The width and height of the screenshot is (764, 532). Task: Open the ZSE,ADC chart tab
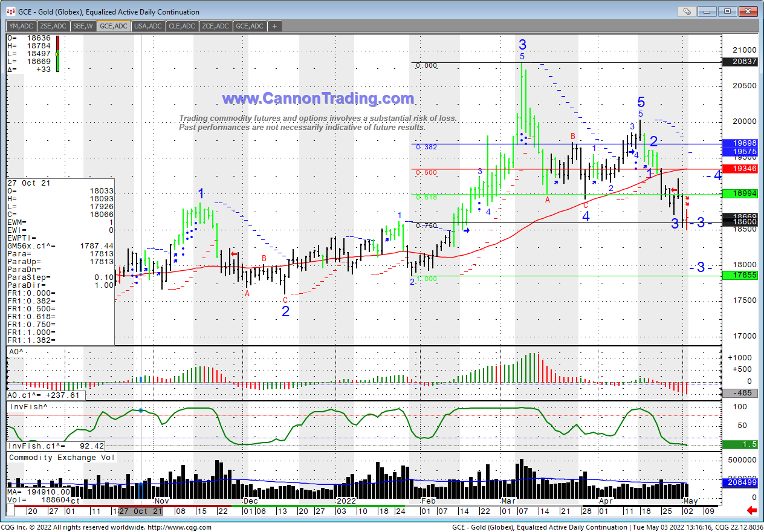pyautogui.click(x=53, y=26)
